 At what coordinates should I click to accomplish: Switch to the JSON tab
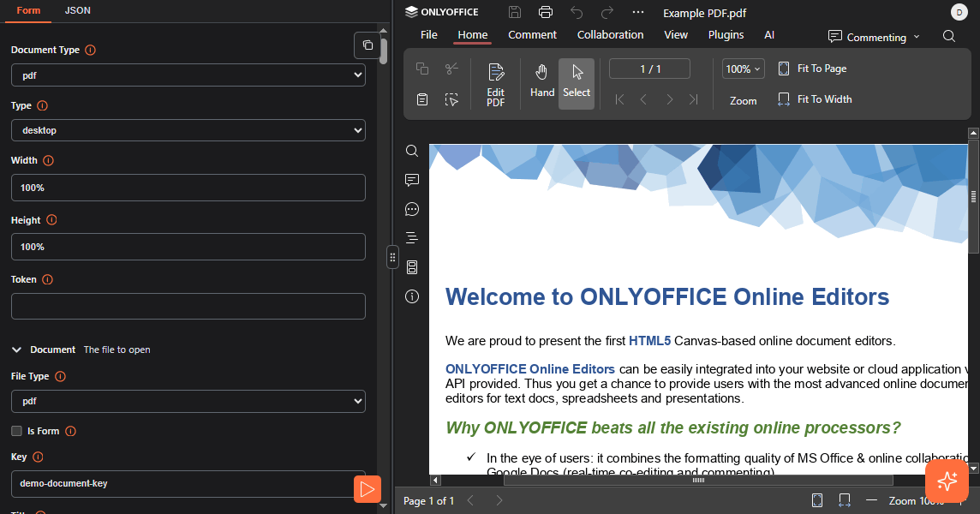(77, 10)
